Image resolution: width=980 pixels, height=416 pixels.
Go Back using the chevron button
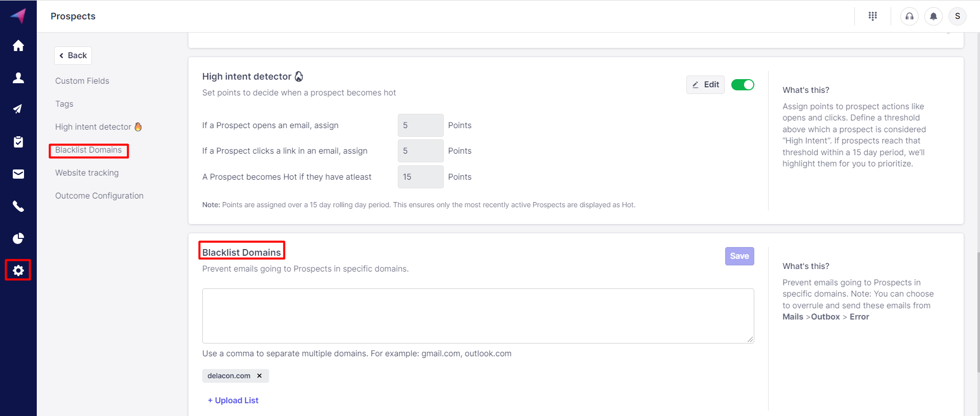pyautogui.click(x=73, y=56)
